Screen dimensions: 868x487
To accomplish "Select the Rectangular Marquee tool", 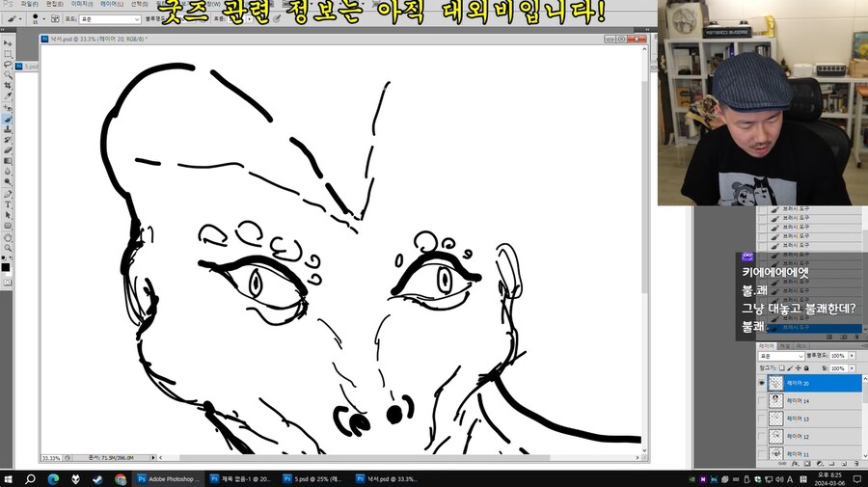I will pos(8,54).
